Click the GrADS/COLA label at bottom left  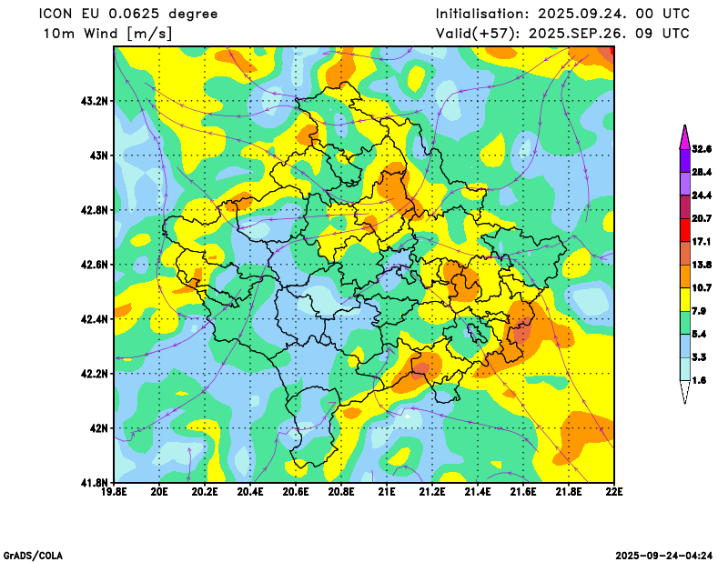click(33, 555)
